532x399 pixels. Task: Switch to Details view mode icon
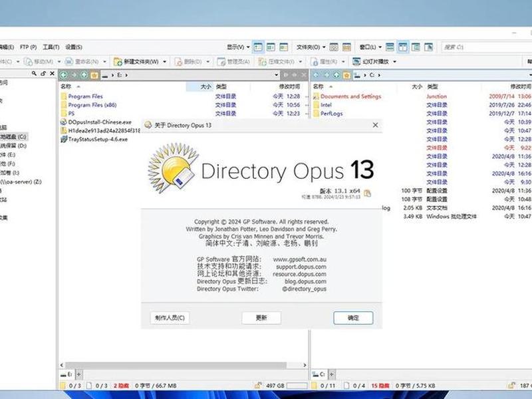coord(258,47)
